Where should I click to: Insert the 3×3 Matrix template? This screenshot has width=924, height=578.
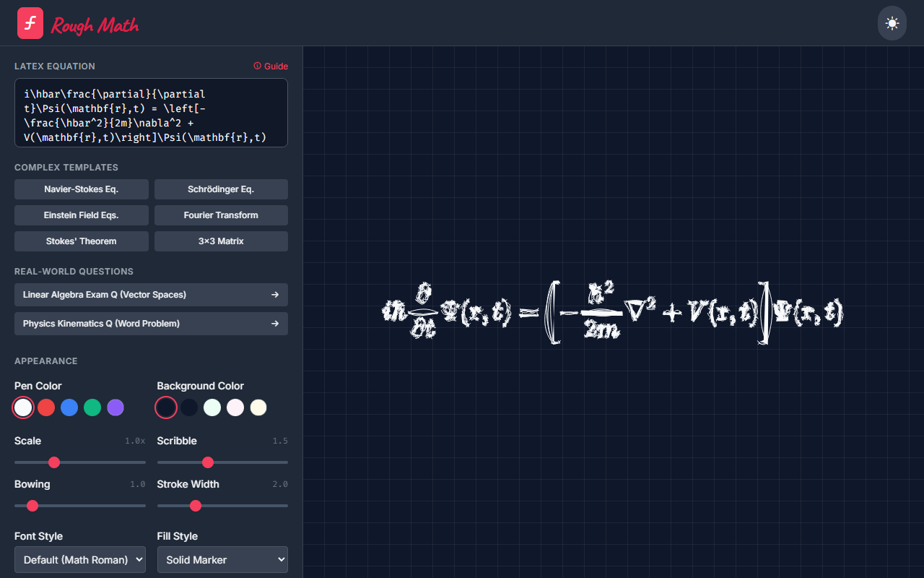221,241
